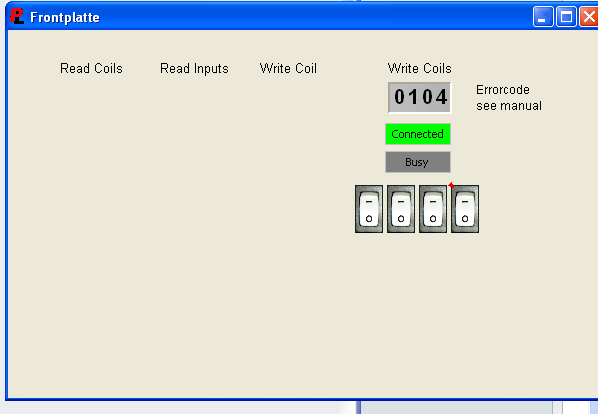Click the Read Coils heading
The height and width of the screenshot is (414, 598).
point(91,68)
